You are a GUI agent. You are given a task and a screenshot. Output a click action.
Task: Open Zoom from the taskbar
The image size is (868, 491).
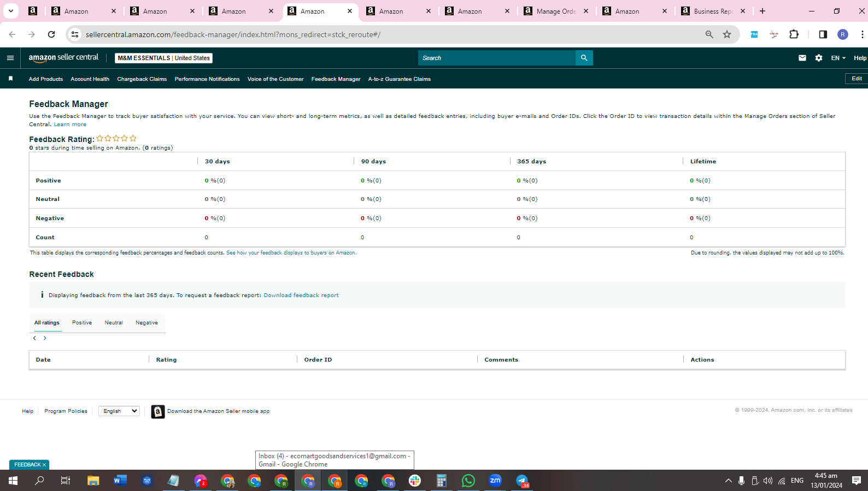[495, 481]
